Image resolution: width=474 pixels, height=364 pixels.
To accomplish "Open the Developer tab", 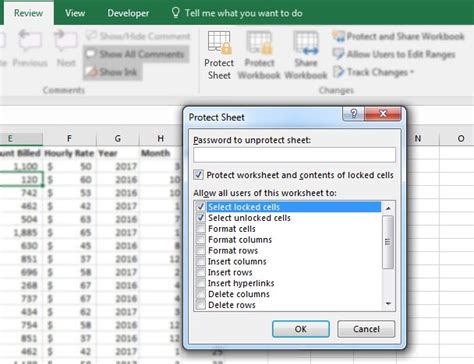I will tap(128, 13).
